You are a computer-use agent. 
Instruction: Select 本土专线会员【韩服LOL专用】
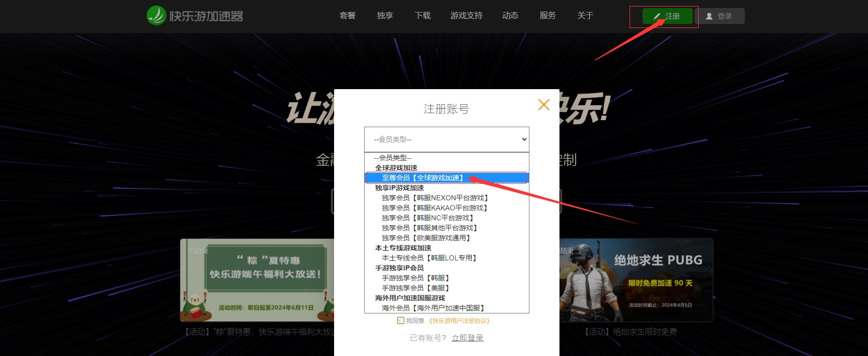(x=447, y=258)
